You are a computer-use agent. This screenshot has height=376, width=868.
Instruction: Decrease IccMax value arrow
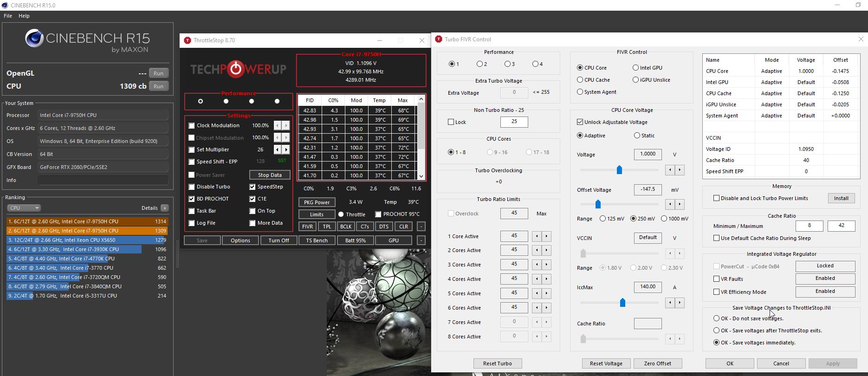pyautogui.click(x=670, y=303)
